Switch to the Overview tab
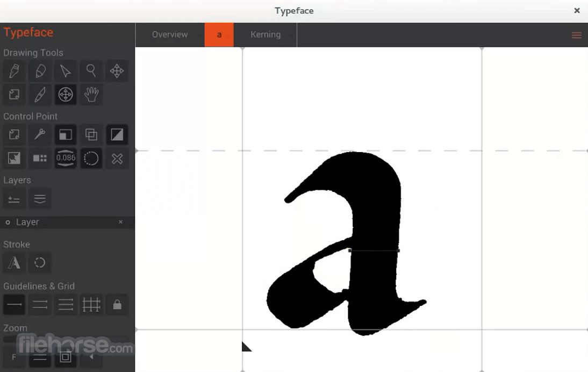This screenshot has height=372, width=588. click(170, 34)
